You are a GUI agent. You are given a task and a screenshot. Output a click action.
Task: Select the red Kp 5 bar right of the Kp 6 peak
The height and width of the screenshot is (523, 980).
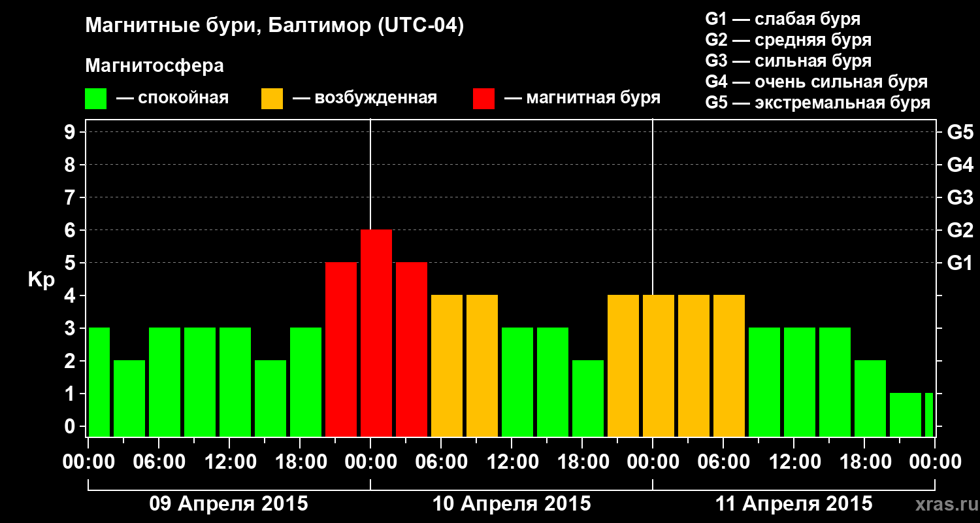pos(412,350)
